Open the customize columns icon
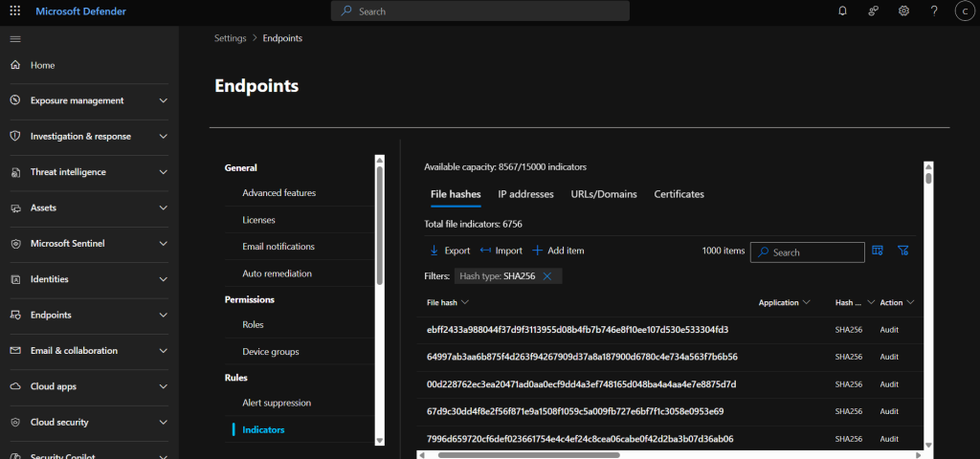Viewport: 980px width, 459px height. coord(878,251)
